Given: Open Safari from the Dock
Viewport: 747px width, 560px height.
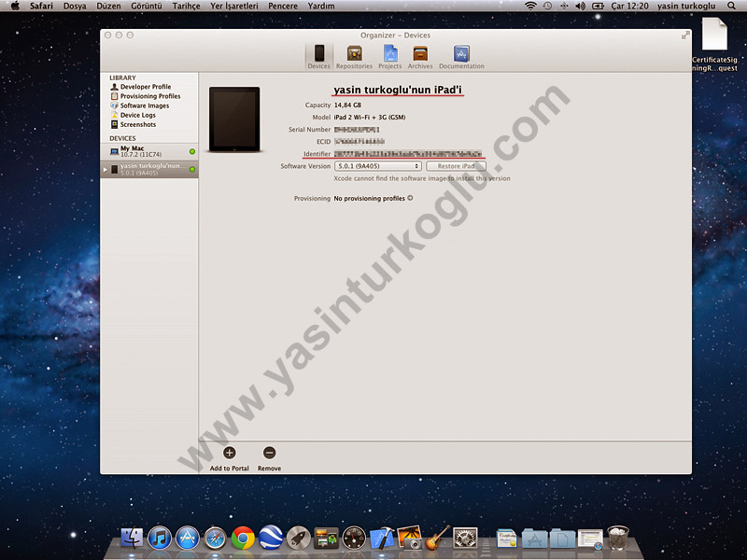Looking at the screenshot, I should click(215, 539).
